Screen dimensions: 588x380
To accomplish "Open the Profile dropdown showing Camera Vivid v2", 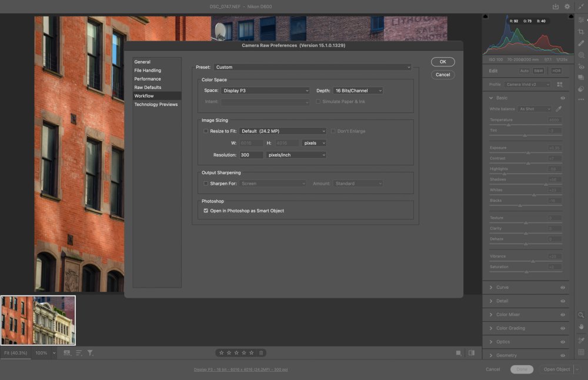I will click(x=527, y=84).
